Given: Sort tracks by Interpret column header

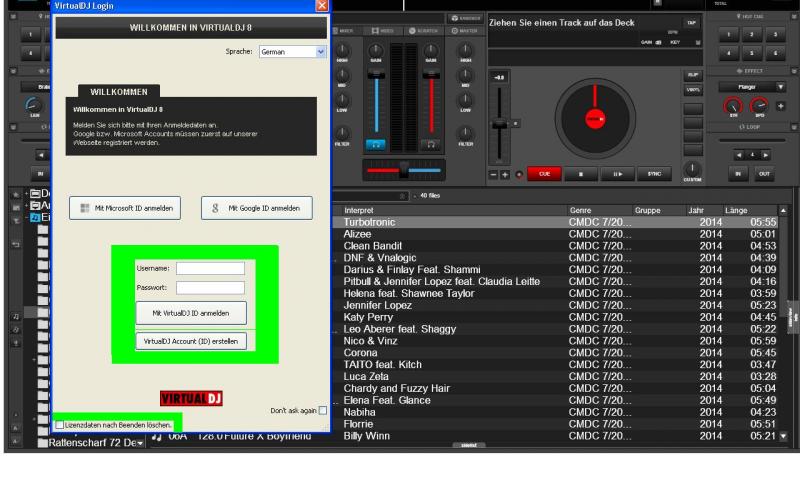Looking at the screenshot, I should (359, 210).
